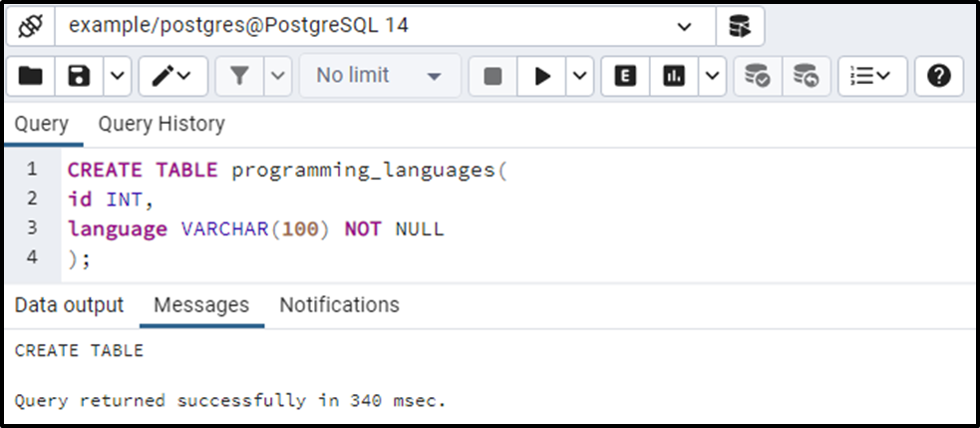Click the Rollback database icon

tap(807, 77)
